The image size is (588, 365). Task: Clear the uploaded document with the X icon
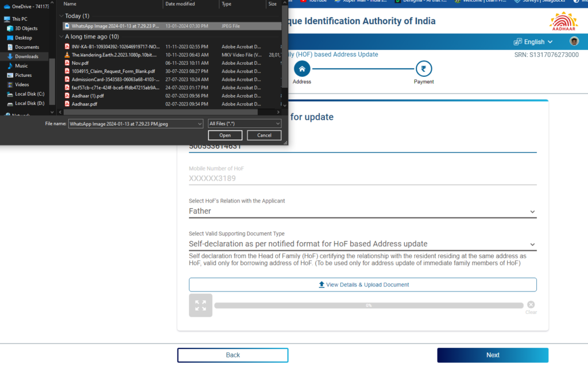coord(531,305)
